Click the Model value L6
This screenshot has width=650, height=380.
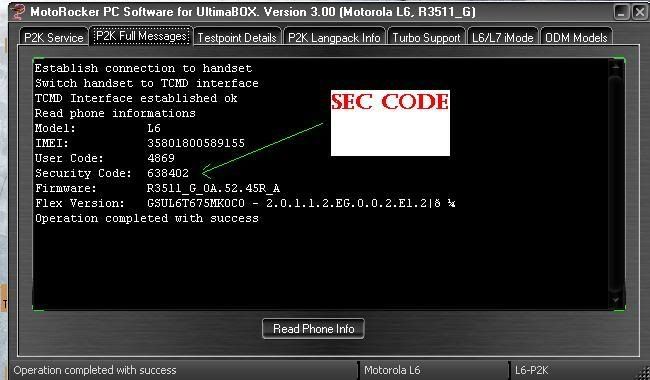click(154, 128)
